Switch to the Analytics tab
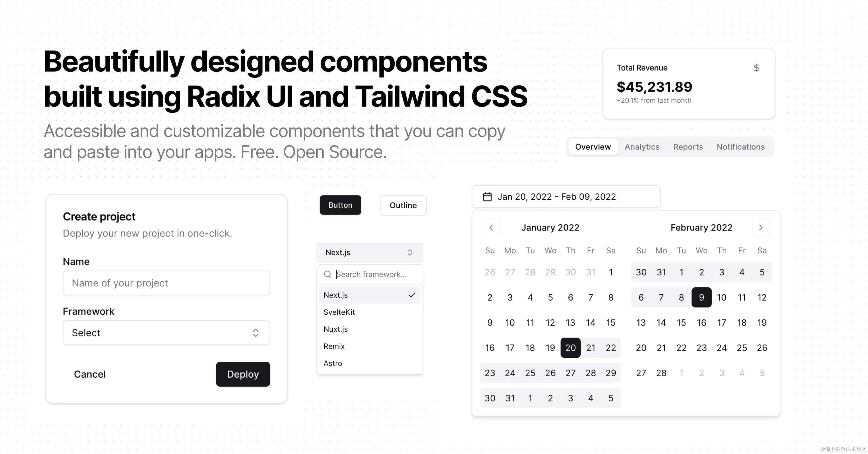This screenshot has height=454, width=868. [642, 147]
